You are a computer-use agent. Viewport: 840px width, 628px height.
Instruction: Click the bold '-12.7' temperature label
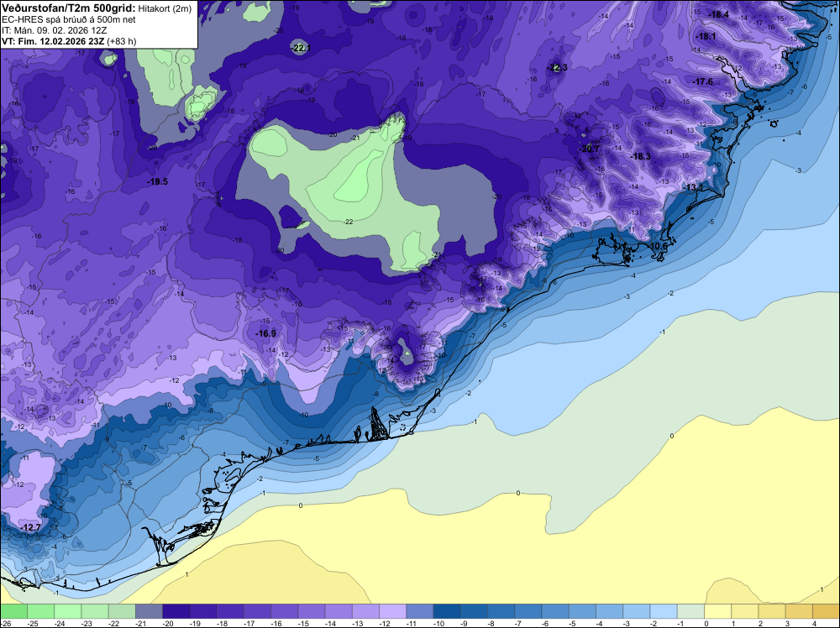coord(30,528)
